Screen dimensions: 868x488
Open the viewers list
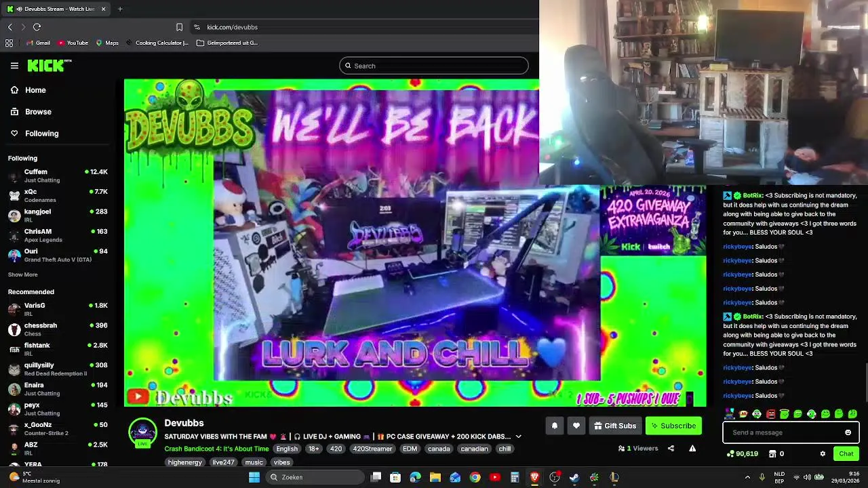tap(638, 448)
